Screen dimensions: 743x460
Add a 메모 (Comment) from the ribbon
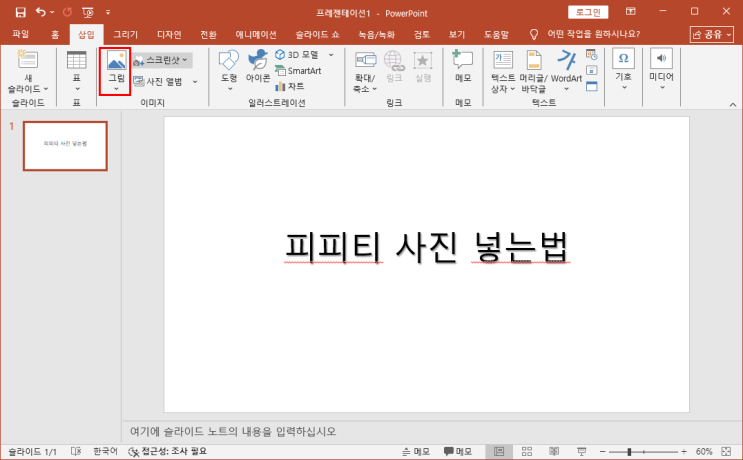tap(462, 63)
